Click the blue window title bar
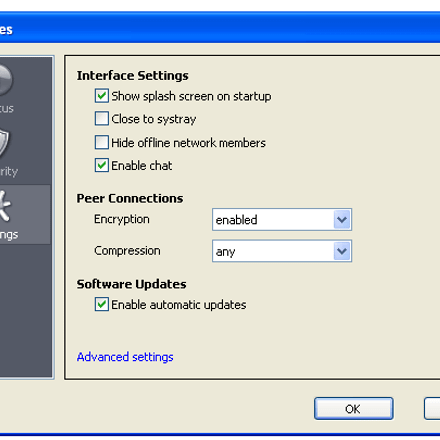440x440 pixels. [220, 29]
